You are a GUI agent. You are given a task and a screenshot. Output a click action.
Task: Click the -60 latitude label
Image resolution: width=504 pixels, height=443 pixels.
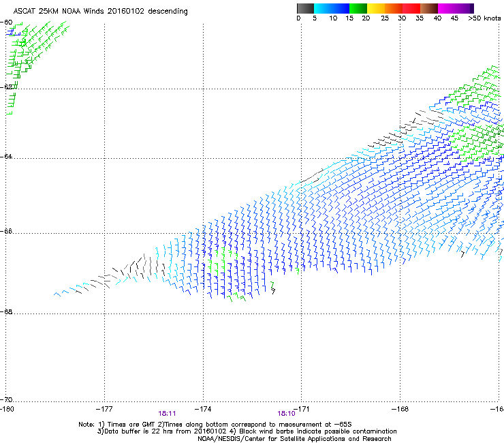tap(6, 22)
